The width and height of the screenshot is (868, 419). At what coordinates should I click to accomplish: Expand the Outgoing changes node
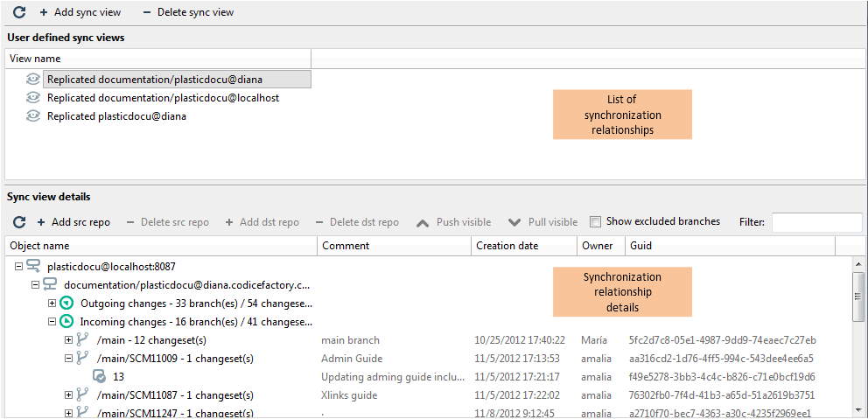pyautogui.click(x=52, y=304)
